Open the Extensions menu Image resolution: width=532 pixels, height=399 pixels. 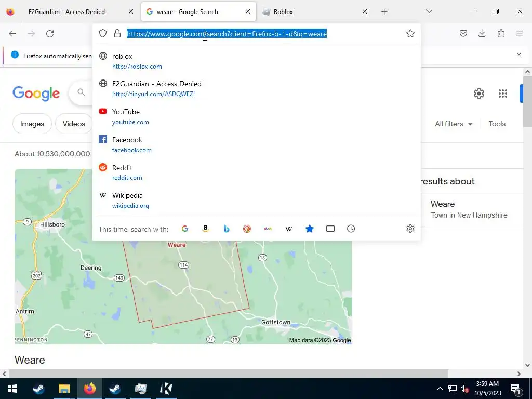coord(501,33)
